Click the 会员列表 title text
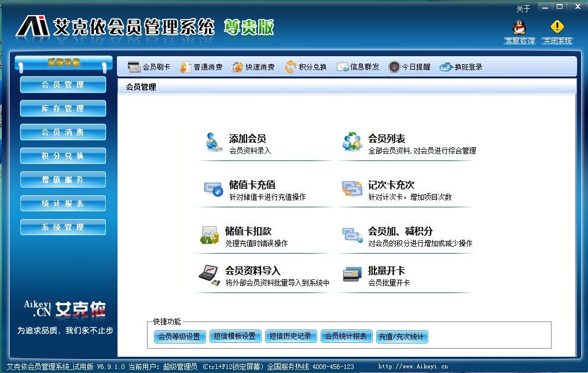588x373 pixels. coord(387,138)
